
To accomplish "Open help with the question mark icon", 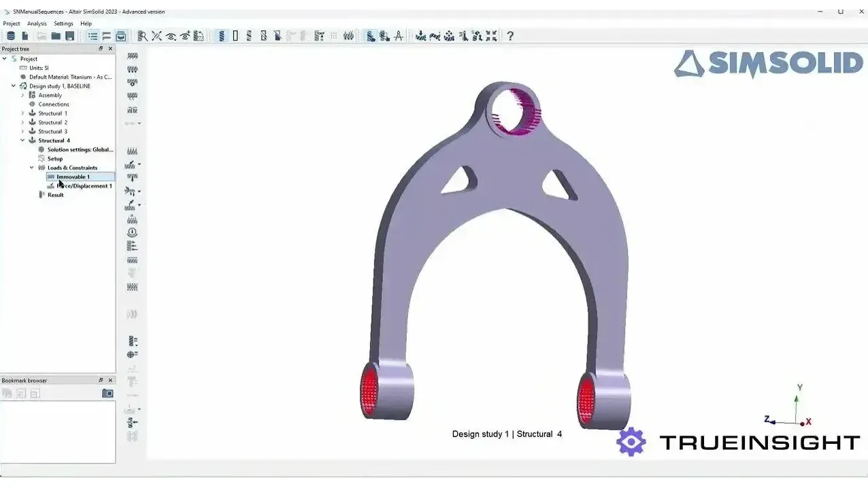I will click(x=510, y=36).
